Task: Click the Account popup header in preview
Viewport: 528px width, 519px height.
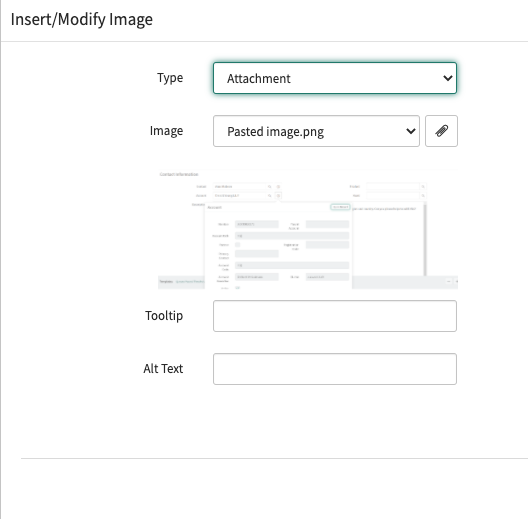Action: point(214,207)
